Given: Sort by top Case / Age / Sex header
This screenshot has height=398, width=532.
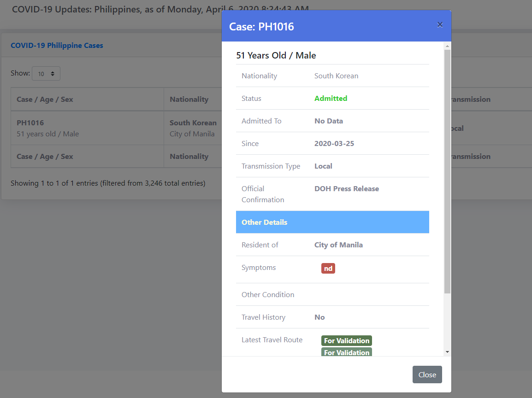Looking at the screenshot, I should [x=87, y=99].
